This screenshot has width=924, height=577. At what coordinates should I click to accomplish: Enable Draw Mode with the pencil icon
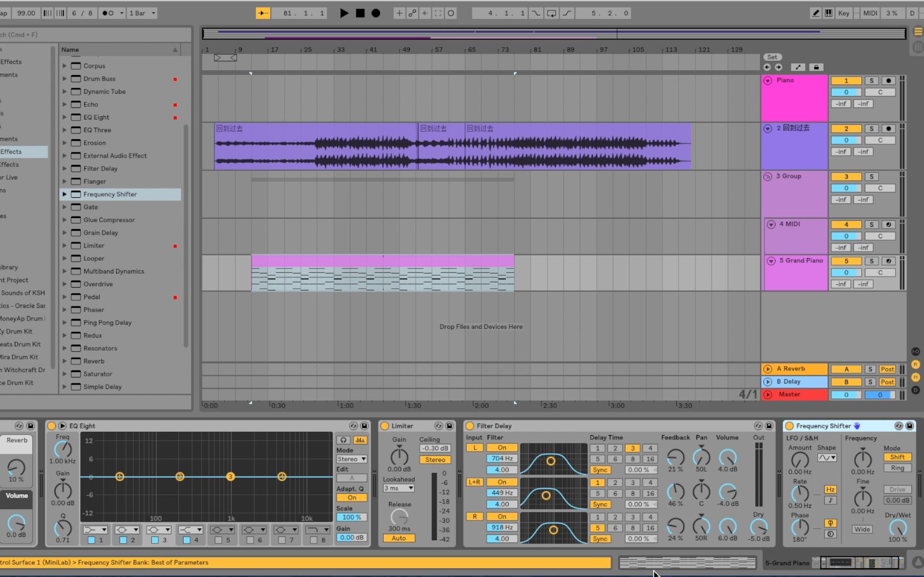[x=816, y=13]
